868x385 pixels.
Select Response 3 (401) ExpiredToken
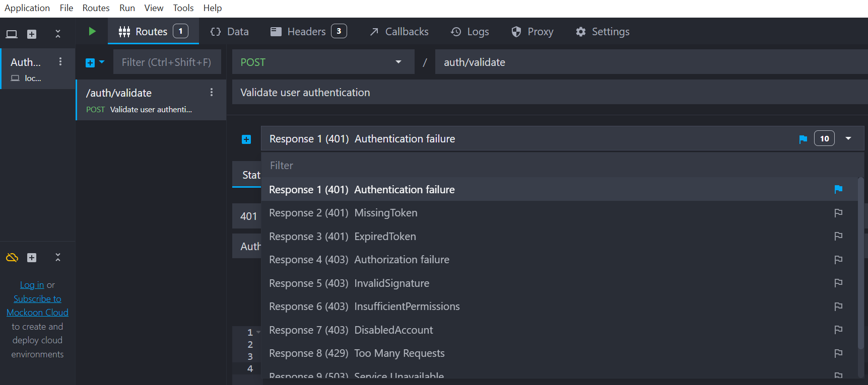(x=559, y=236)
